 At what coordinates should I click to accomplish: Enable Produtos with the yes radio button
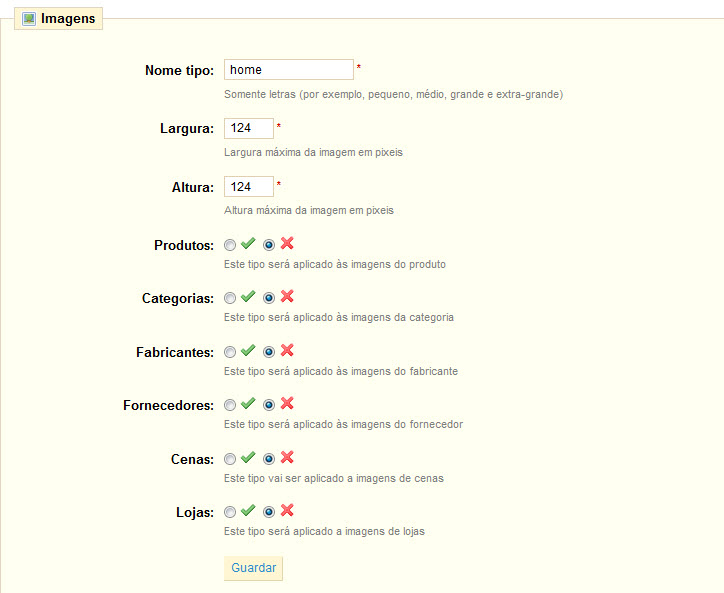[x=230, y=245]
